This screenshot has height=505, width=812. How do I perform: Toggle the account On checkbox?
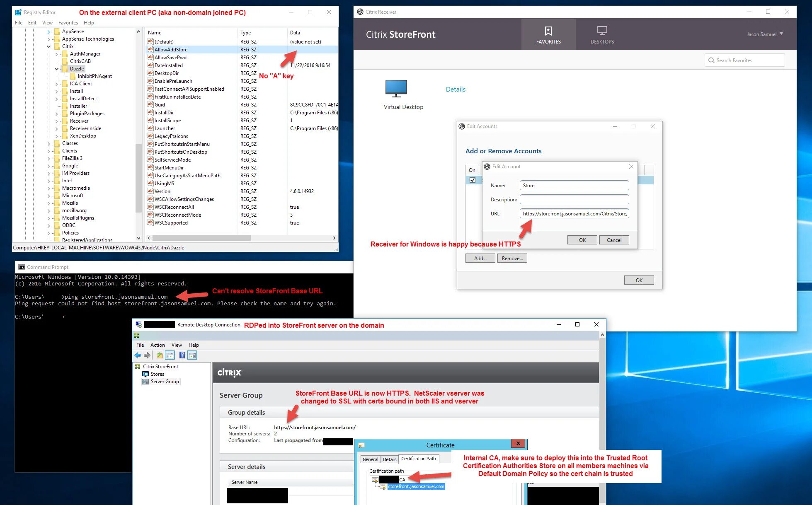473,180
